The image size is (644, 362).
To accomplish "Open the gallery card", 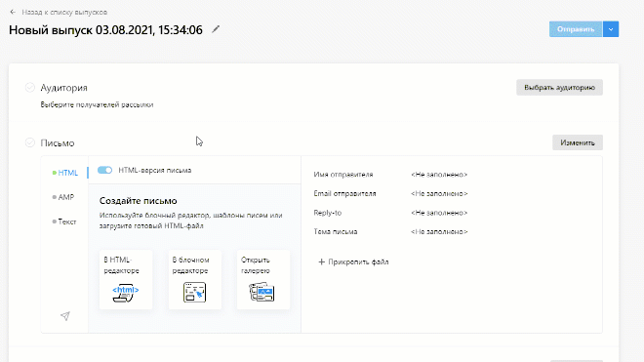I will click(x=263, y=280).
